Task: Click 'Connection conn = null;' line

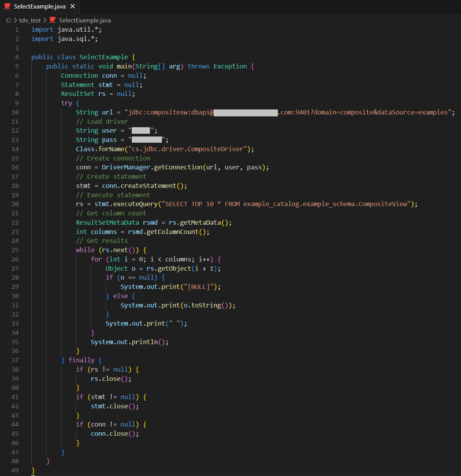Action: pos(104,75)
